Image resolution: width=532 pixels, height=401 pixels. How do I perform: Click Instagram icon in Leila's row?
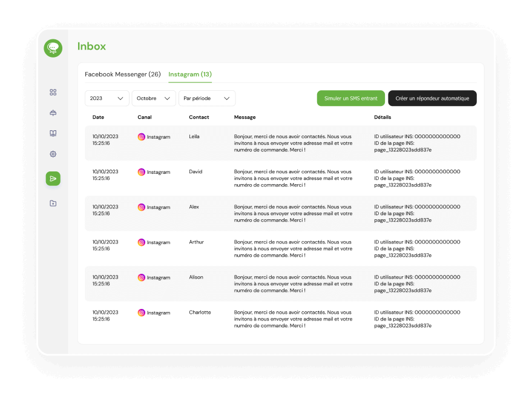pos(142,137)
